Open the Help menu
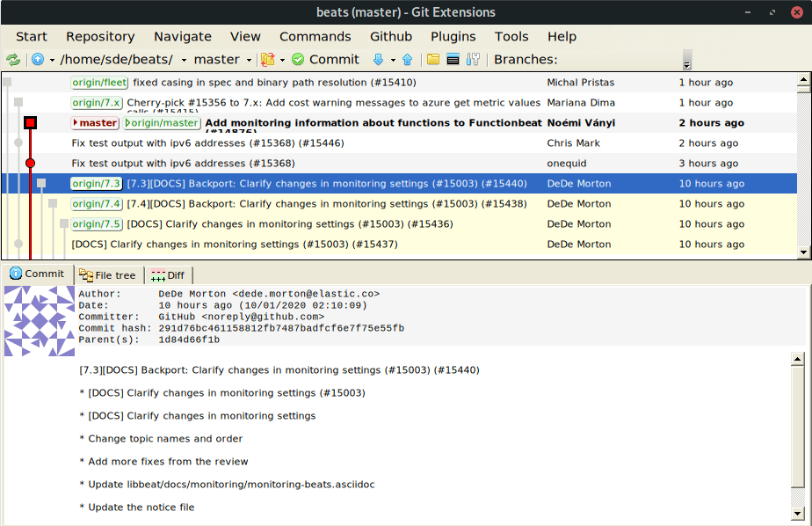Image resolution: width=812 pixels, height=526 pixels. (x=562, y=37)
